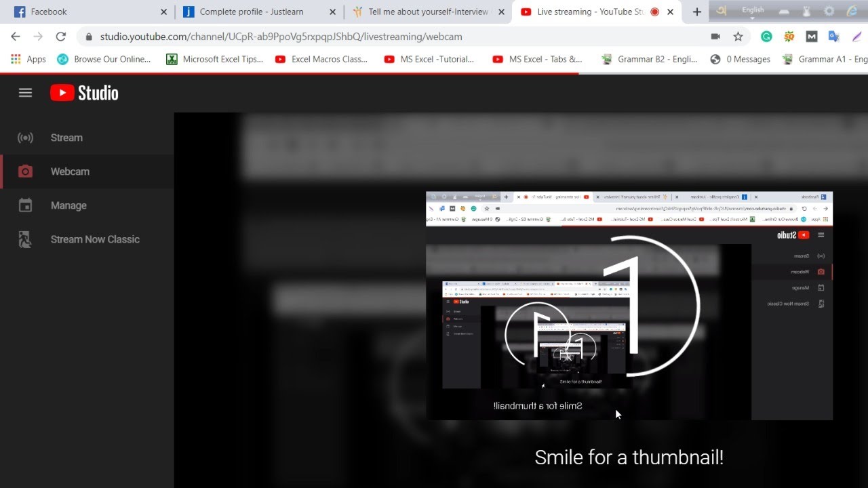
Task: Reload the YouTube Studio page
Action: [61, 37]
